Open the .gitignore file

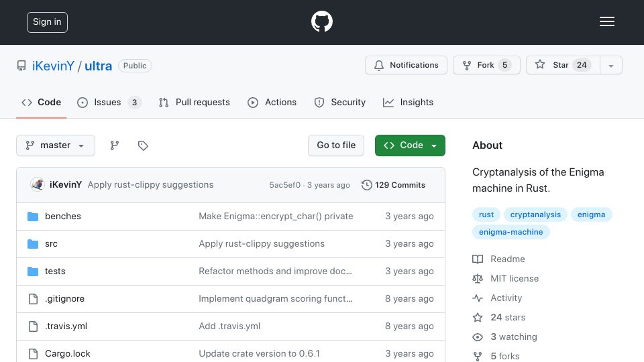(64, 299)
